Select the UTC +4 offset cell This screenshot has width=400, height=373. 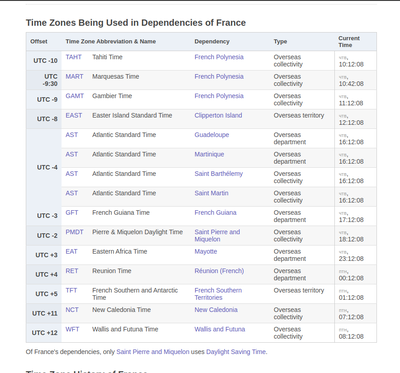click(44, 274)
